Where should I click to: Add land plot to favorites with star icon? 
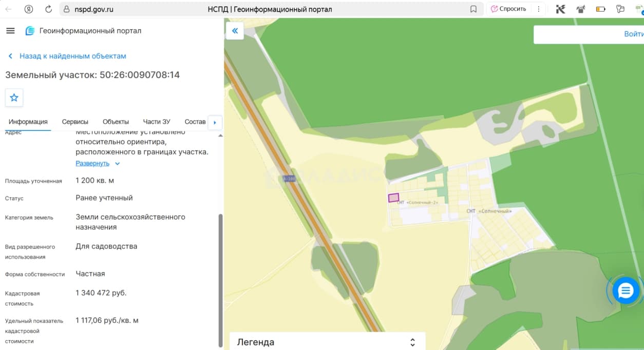pyautogui.click(x=14, y=98)
